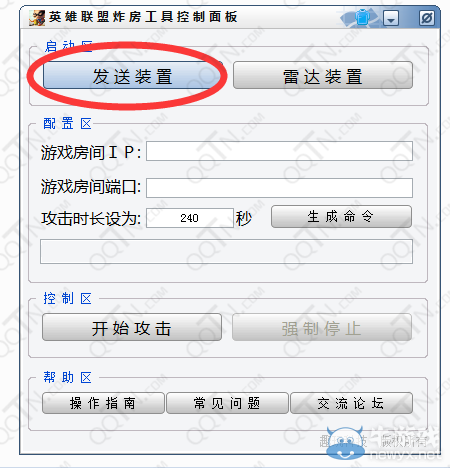Open the 交流论坛 forum button
The height and width of the screenshot is (468, 450).
[x=351, y=403]
